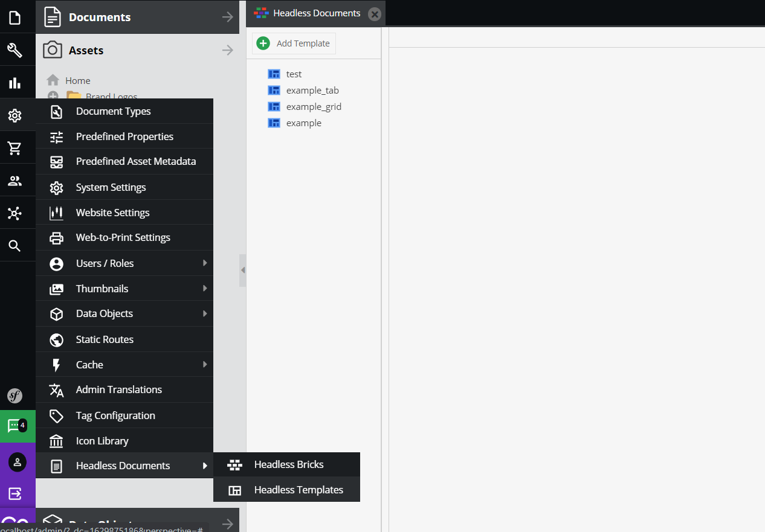The height and width of the screenshot is (532, 765).
Task: Open Tag Configuration menu item
Action: click(x=124, y=415)
